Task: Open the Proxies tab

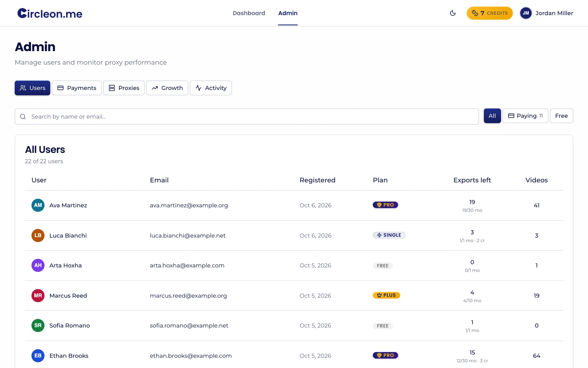Action: point(124,88)
